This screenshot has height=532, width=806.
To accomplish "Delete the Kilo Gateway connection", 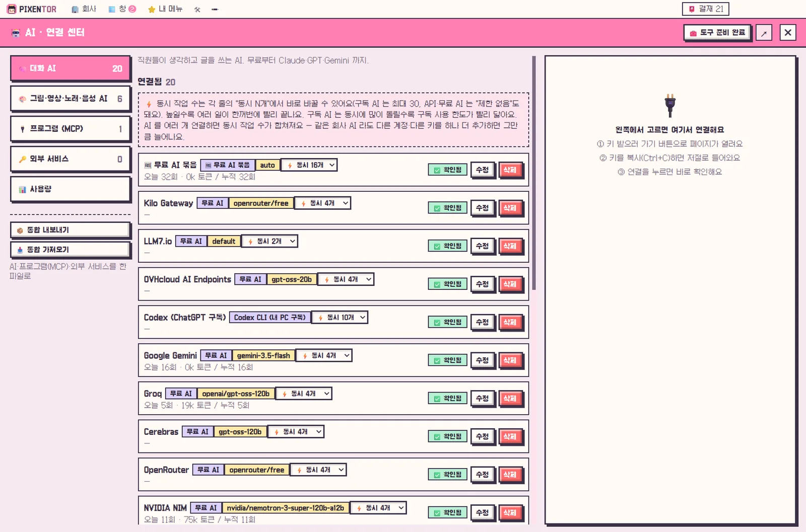I will [x=510, y=208].
